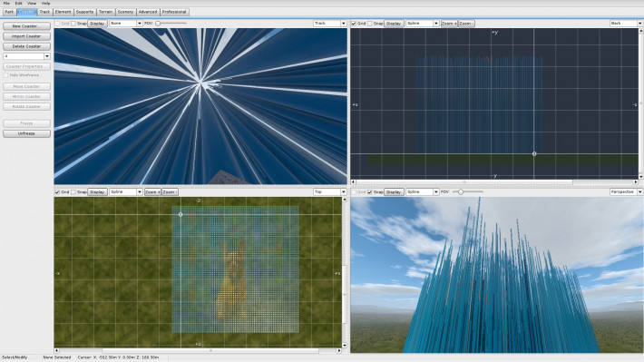
Task: Switch to the Advanced tab
Action: pos(148,12)
